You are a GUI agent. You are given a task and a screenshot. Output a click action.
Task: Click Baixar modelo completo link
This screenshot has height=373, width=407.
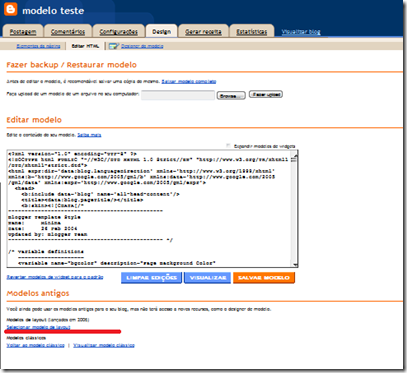(189, 81)
